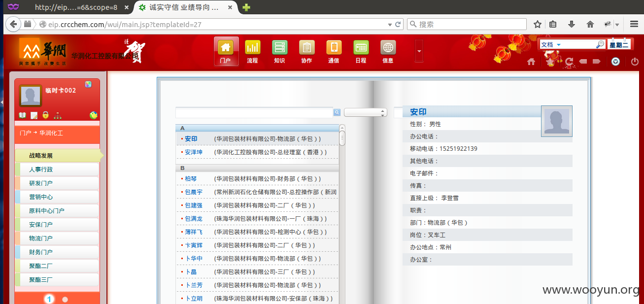The width and height of the screenshot is (644, 304).
Task: Select 财务门户 in the sidebar menu
Action: [57, 252]
